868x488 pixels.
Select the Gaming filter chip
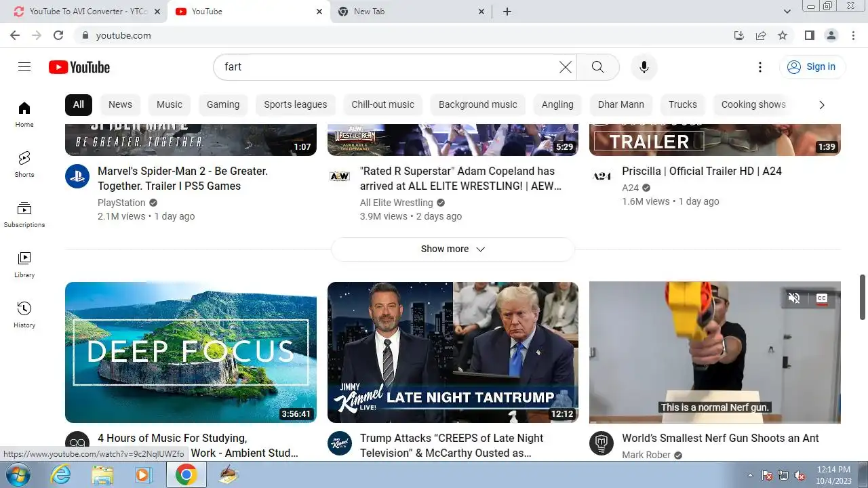[x=223, y=104]
